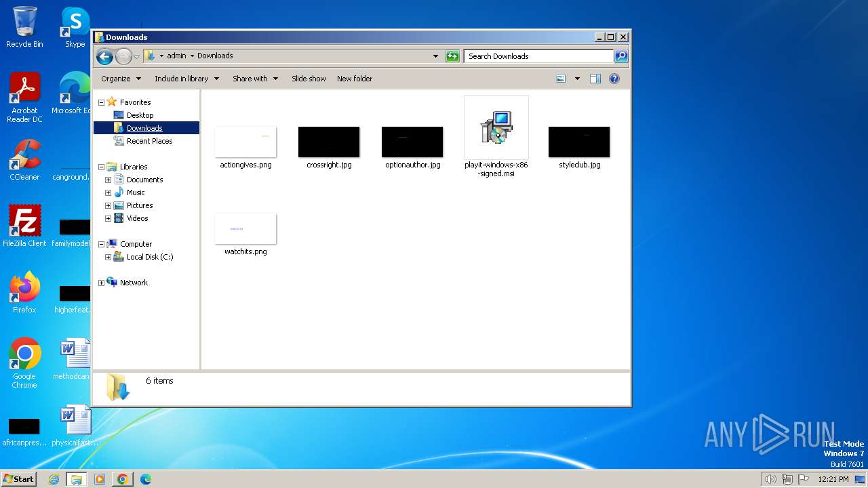Image resolution: width=868 pixels, height=488 pixels.
Task: Open the view options dropdown arrow
Action: click(577, 79)
